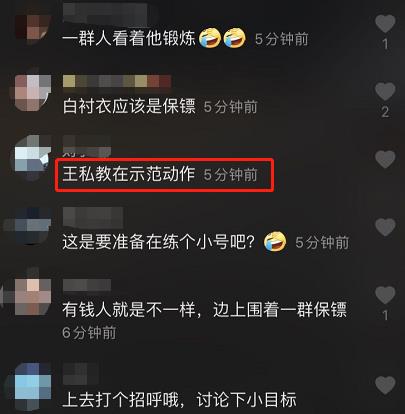405x414 pixels.
Task: Select comment 这是要准备在练个小号吧
Action: click(159, 242)
